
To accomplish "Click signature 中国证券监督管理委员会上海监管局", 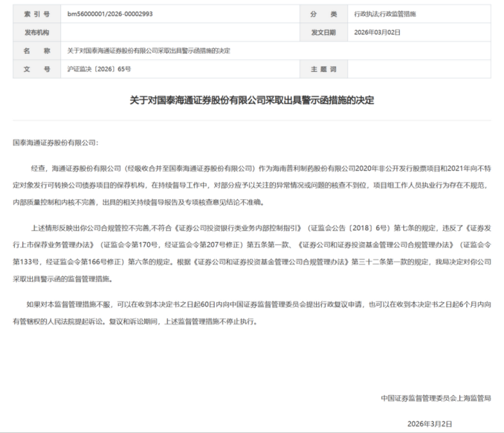I will pyautogui.click(x=436, y=398).
